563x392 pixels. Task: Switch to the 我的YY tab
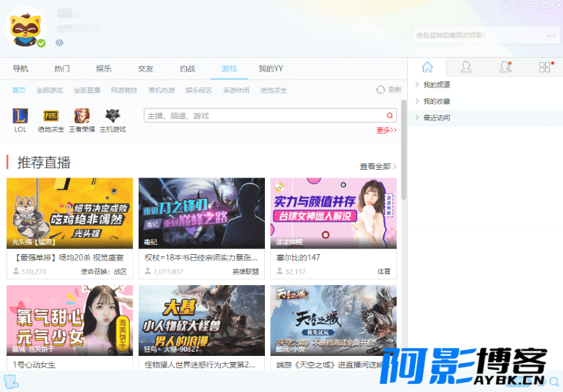[270, 69]
